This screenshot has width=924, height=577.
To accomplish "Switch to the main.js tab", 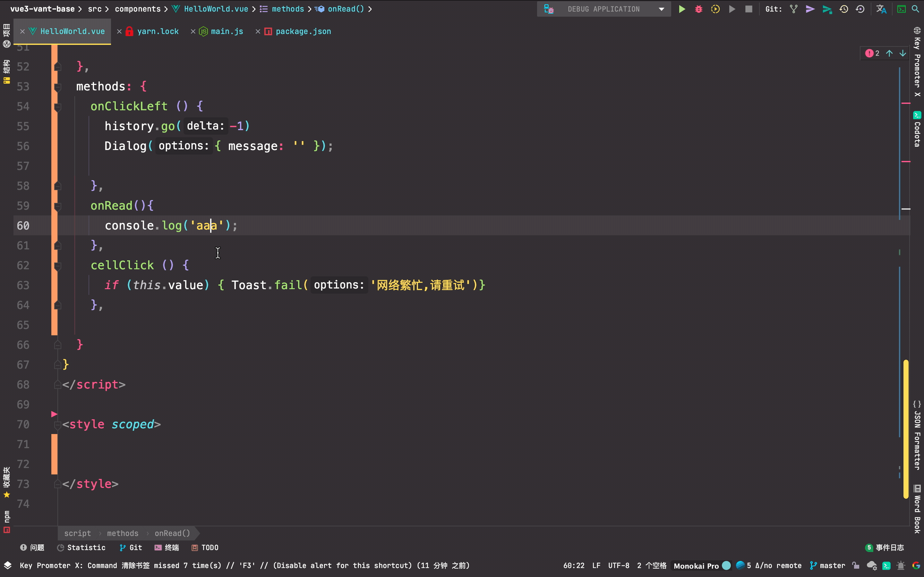I will tap(227, 31).
